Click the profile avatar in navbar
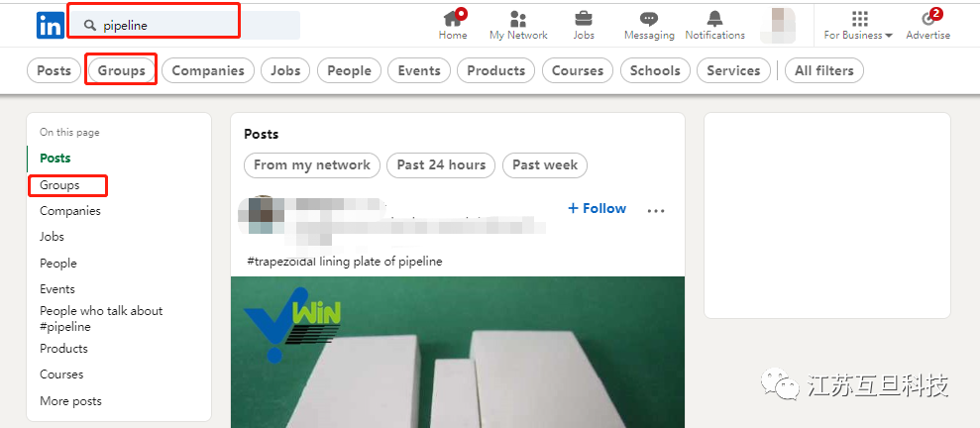 (778, 25)
